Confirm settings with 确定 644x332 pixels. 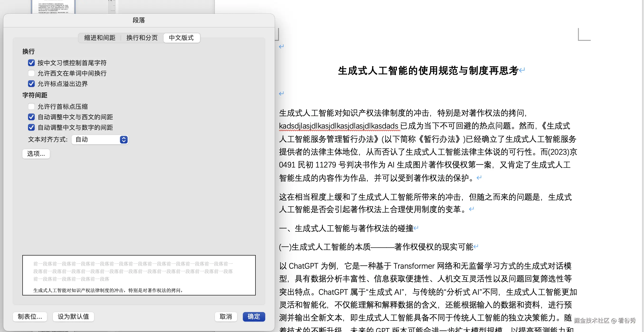point(254,317)
